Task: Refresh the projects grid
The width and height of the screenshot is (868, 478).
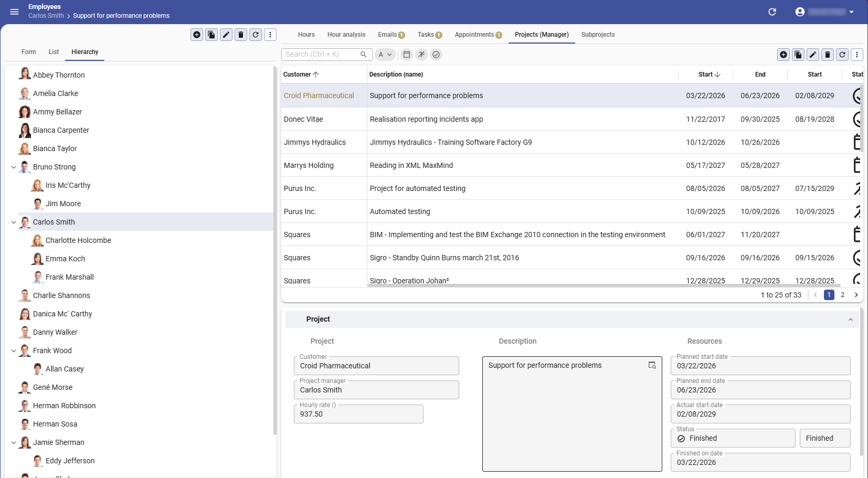Action: coord(842,55)
